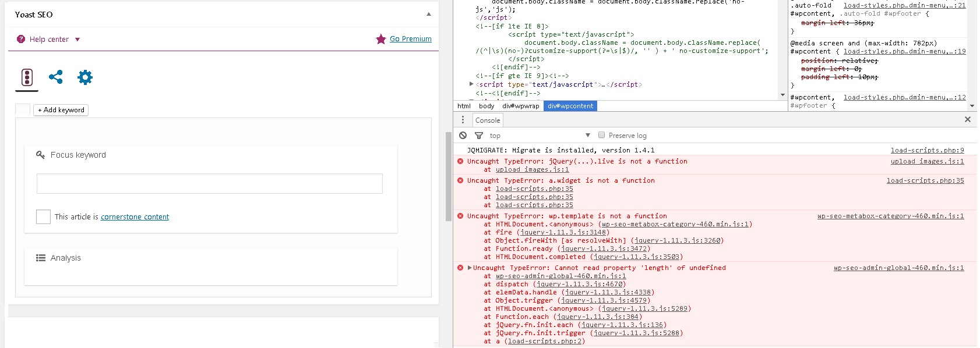Select div#wpwrap in the DOM breadcrumb
980x348 pixels.
click(521, 106)
